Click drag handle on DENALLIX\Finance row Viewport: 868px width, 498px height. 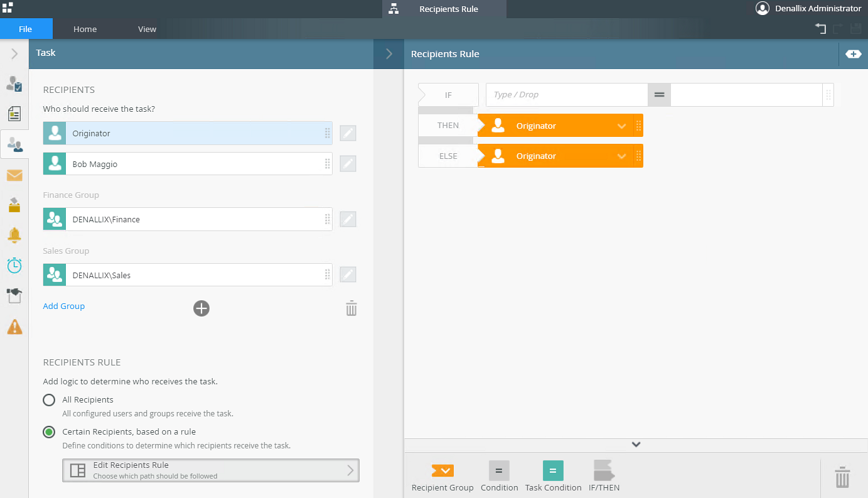click(327, 219)
